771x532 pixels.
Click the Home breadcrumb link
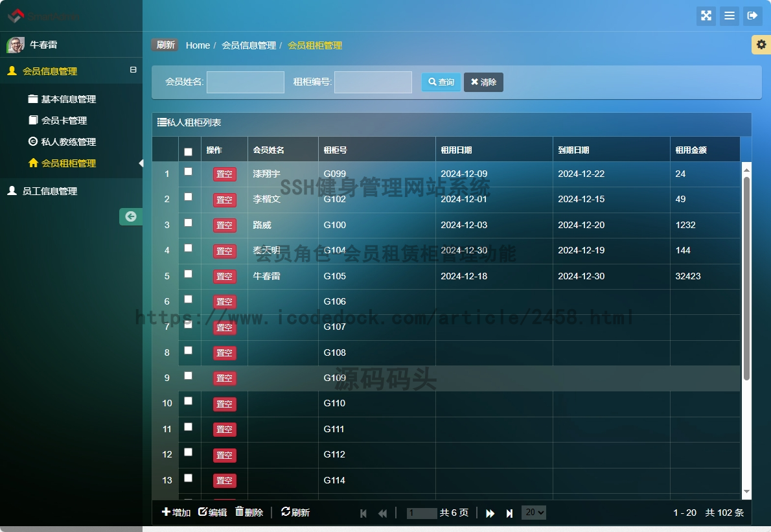(x=198, y=45)
